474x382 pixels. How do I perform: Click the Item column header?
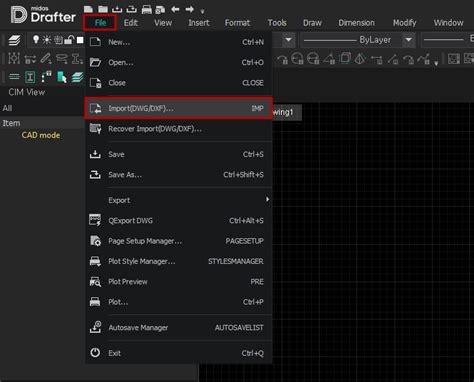tap(11, 123)
